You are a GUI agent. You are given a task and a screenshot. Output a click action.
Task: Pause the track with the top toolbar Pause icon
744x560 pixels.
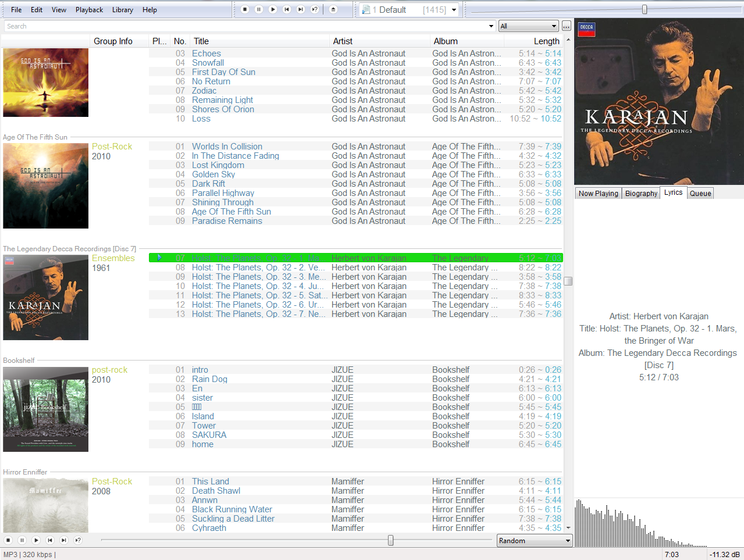point(259,9)
